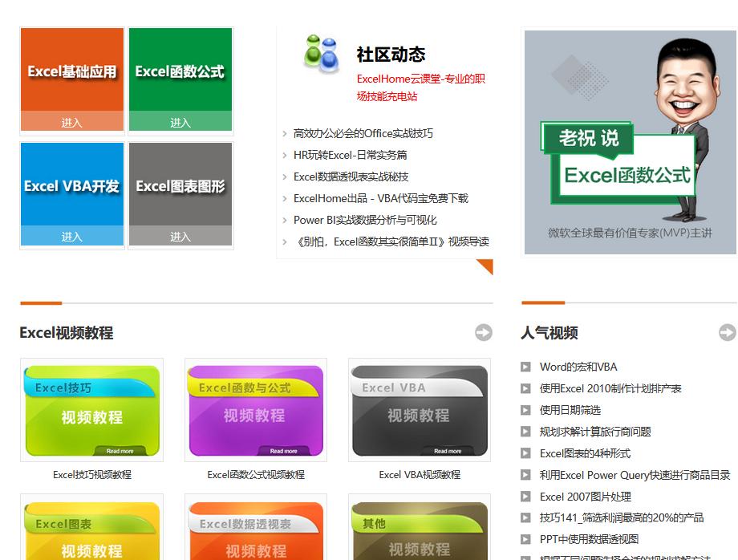Click the 社区动态 people icon

320,55
